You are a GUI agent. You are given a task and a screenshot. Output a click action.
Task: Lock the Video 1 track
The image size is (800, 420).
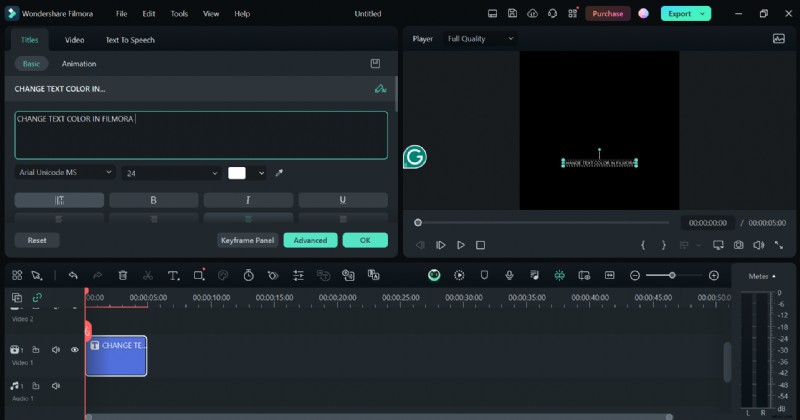click(36, 350)
